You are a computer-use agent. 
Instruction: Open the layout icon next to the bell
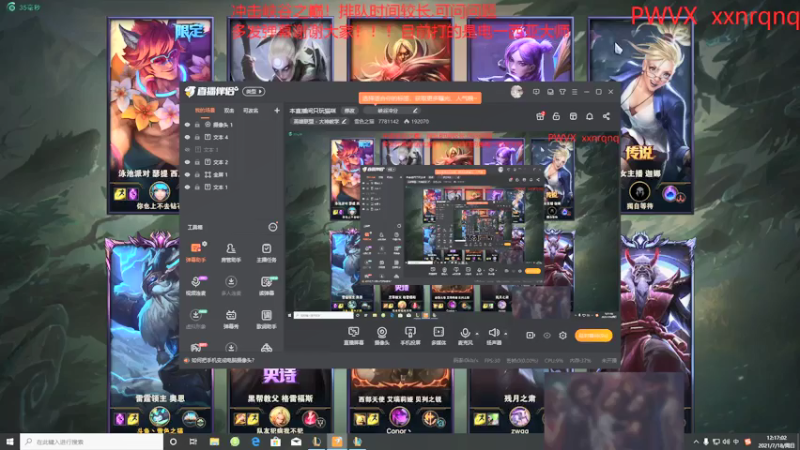click(573, 116)
